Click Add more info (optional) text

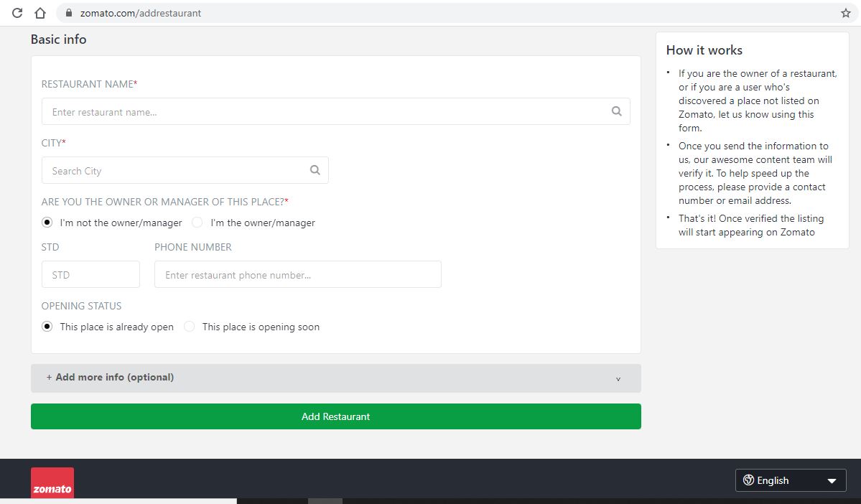point(109,377)
